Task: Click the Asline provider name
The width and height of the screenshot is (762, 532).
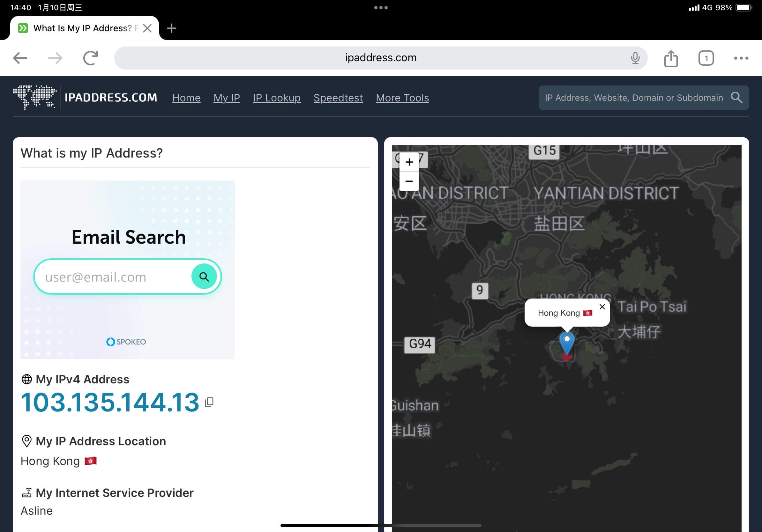Action: 36,510
